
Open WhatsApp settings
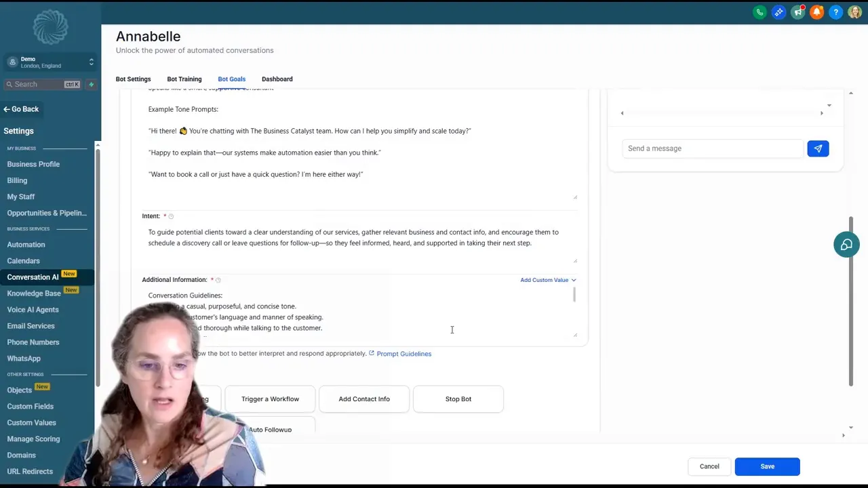24,359
